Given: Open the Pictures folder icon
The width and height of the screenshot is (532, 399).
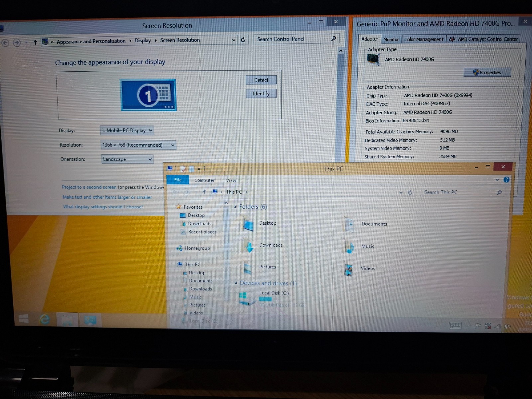Looking at the screenshot, I should click(248, 268).
